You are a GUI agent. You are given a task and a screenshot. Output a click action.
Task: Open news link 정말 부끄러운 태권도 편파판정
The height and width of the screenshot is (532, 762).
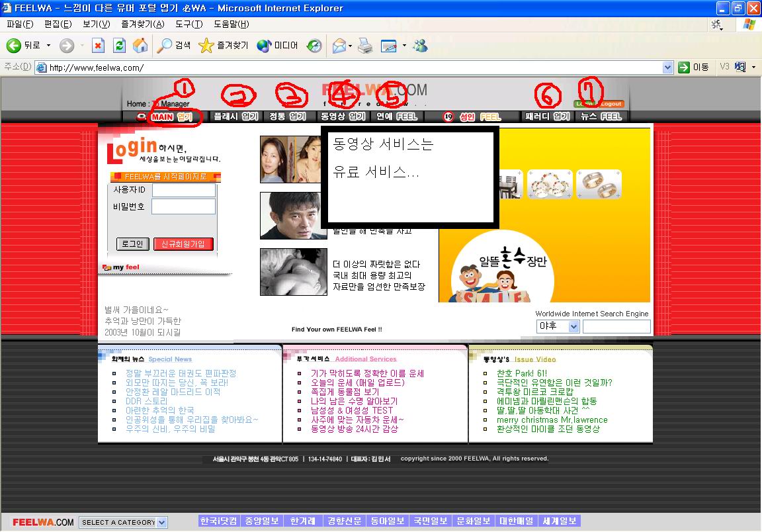[x=181, y=373]
